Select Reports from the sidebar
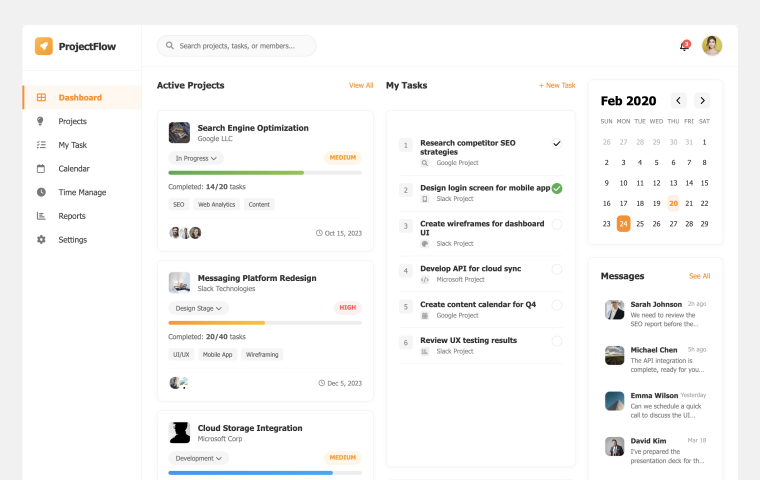 [71, 216]
